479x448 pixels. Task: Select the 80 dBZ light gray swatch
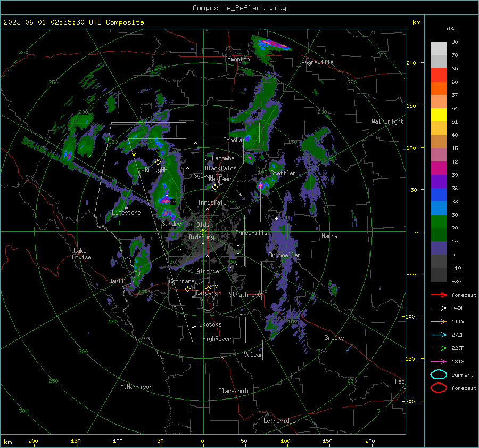pos(439,48)
